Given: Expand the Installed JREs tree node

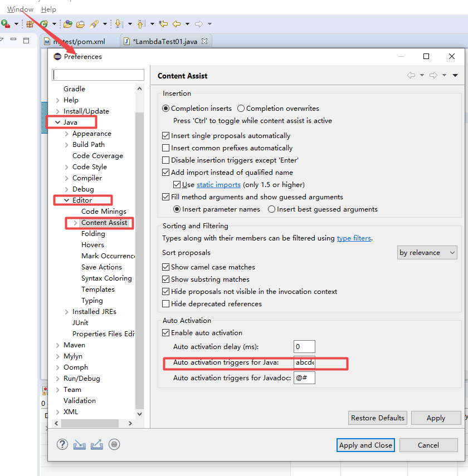Looking at the screenshot, I should 66,312.
